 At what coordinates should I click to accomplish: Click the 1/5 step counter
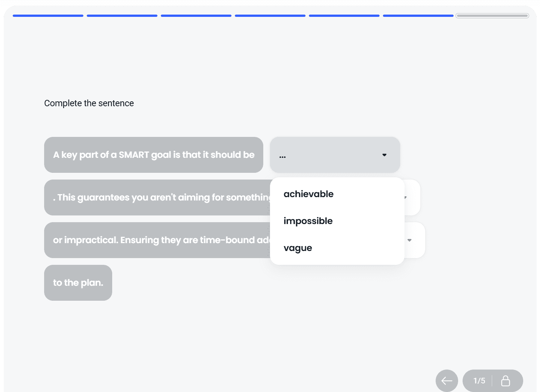(x=479, y=381)
